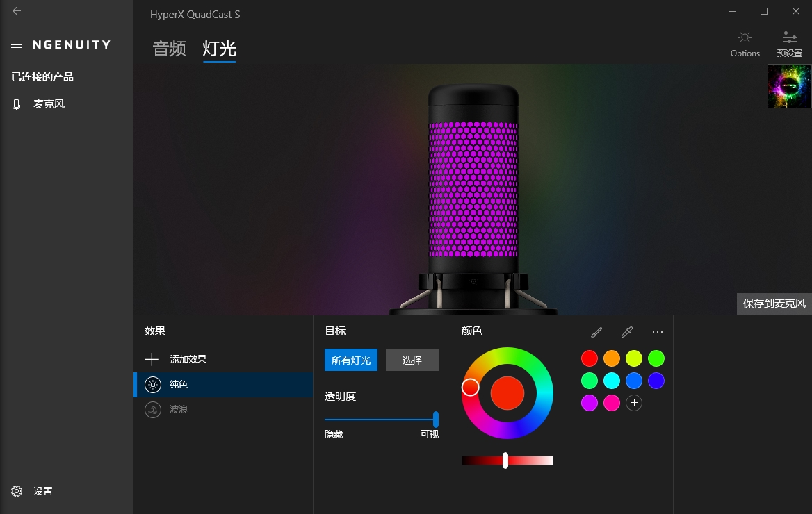Click the 透明度 opacity slider handle
Screen dimensions: 812x514
[x=435, y=420]
